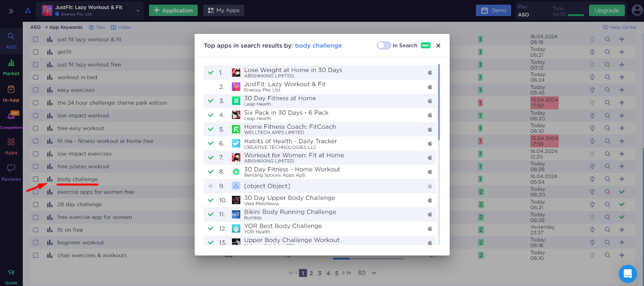Toggle checkmark for 30 Day Fitness at Home
Screen dimensions: 644x286
point(211,101)
